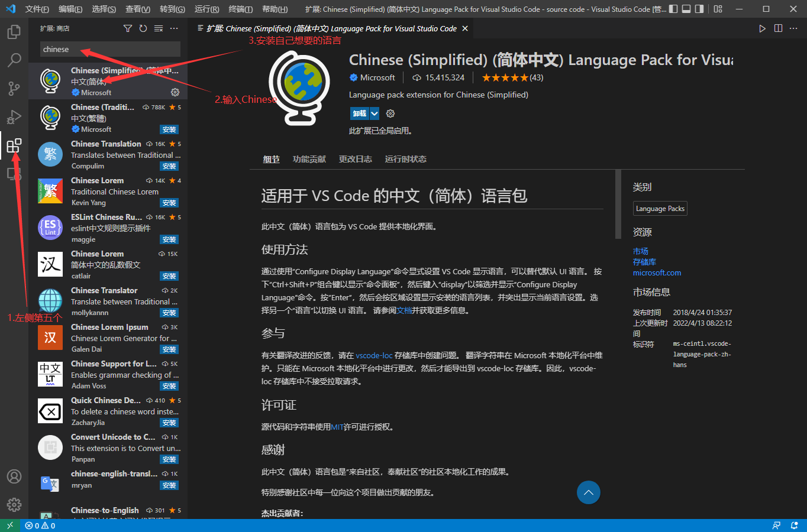The image size is (807, 532).
Task: Install Chinese (Traditional) language pack
Action: pyautogui.click(x=169, y=129)
